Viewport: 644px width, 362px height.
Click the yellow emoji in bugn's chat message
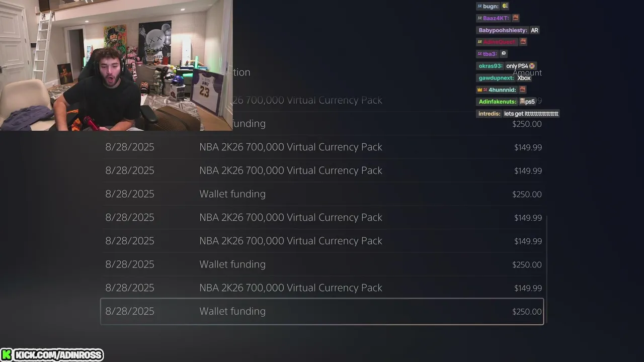[x=505, y=6]
